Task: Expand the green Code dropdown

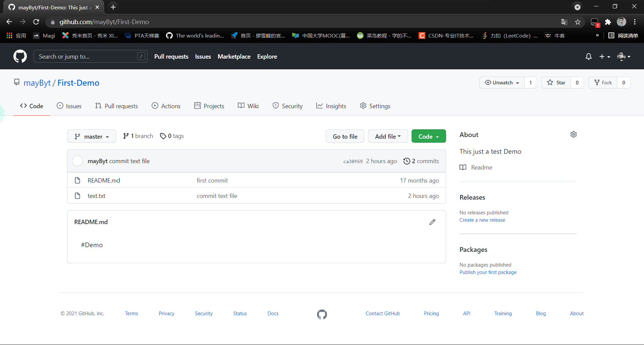Action: [x=429, y=136]
